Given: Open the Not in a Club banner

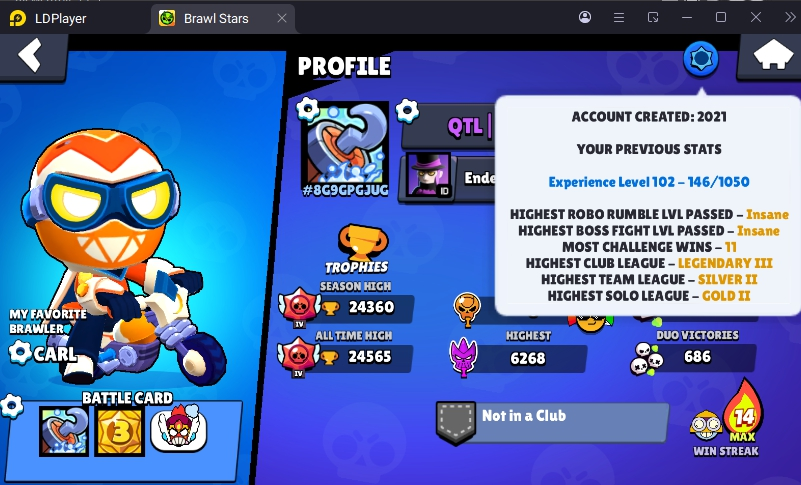Looking at the screenshot, I should pos(552,422).
